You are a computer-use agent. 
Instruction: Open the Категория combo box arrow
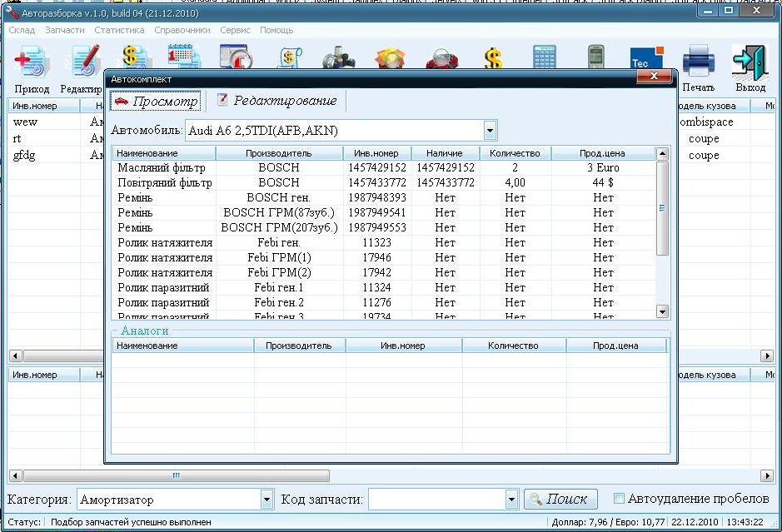pos(266,500)
